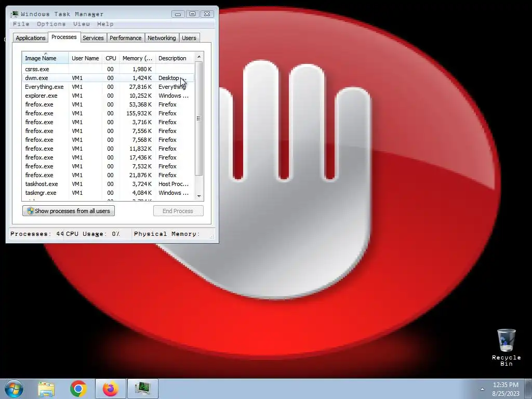The width and height of the screenshot is (532, 399).
Task: Switch to Firefox on the taskbar
Action: [111, 389]
